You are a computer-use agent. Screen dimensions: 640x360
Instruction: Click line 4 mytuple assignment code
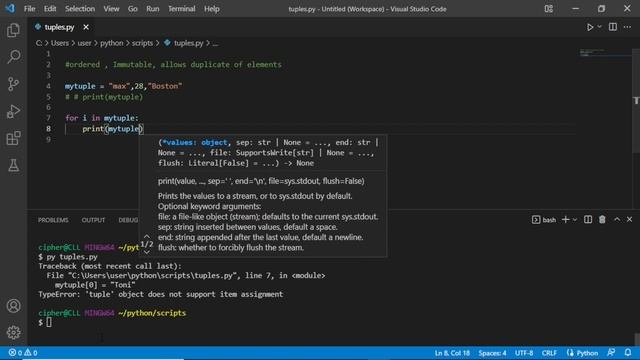pos(123,86)
